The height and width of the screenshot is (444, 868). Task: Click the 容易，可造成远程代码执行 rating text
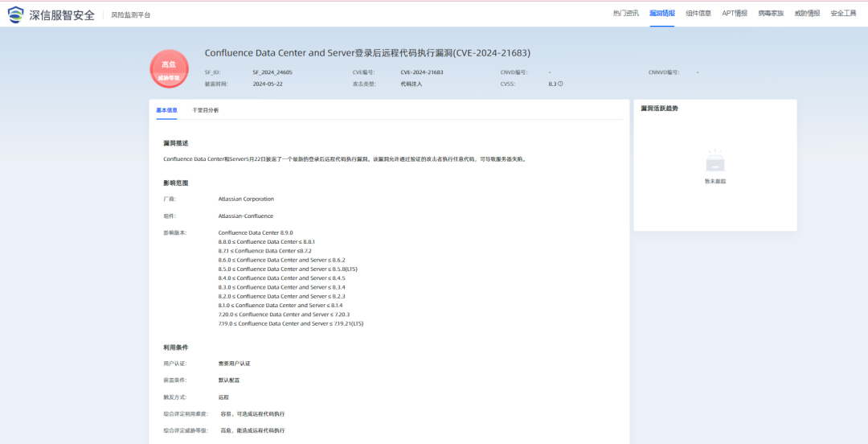click(253, 414)
